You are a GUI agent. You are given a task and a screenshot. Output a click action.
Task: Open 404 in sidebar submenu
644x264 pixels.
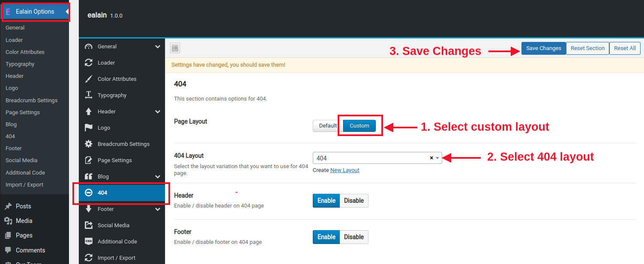coord(10,136)
